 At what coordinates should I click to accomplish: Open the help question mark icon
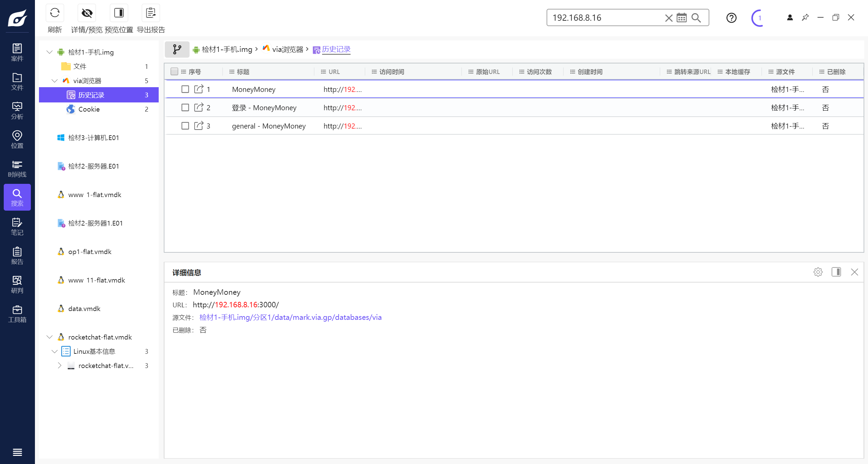tap(731, 18)
